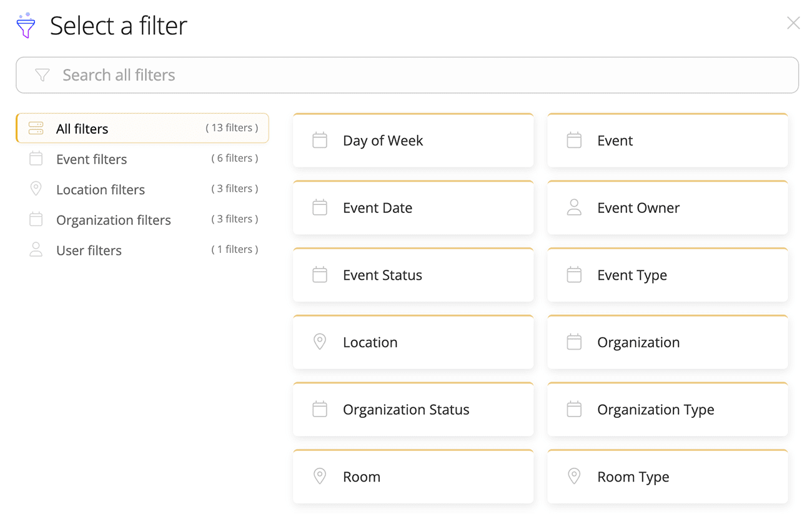Click the location pin icon on Location filter
The width and height of the screenshot is (812, 514).
click(x=320, y=342)
